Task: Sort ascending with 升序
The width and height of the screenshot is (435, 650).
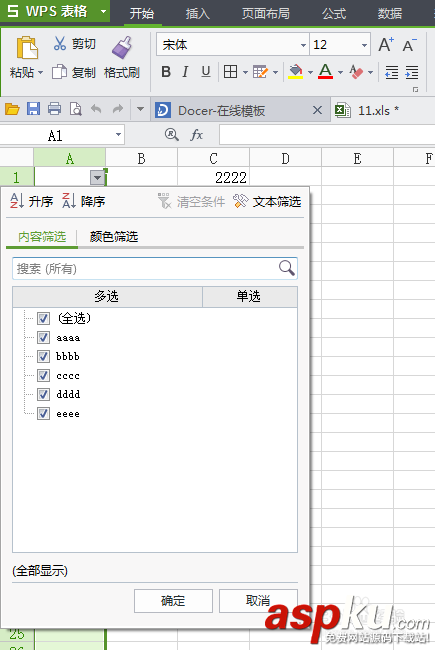Action: (32, 201)
